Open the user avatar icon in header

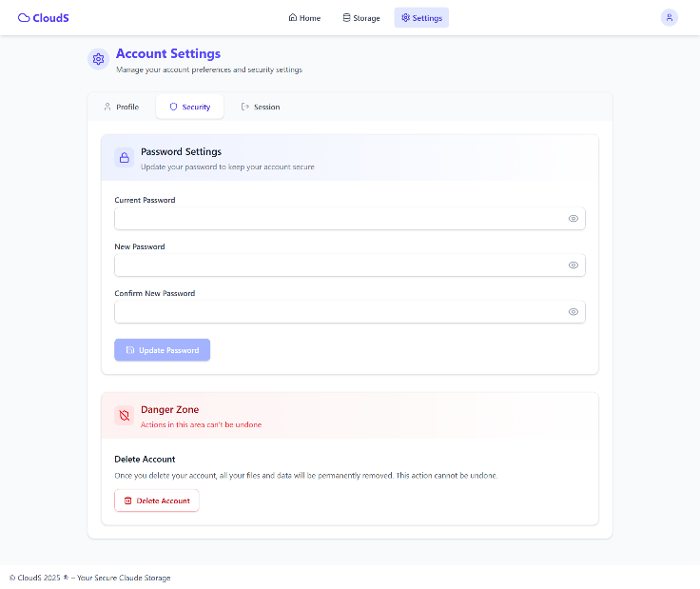669,18
